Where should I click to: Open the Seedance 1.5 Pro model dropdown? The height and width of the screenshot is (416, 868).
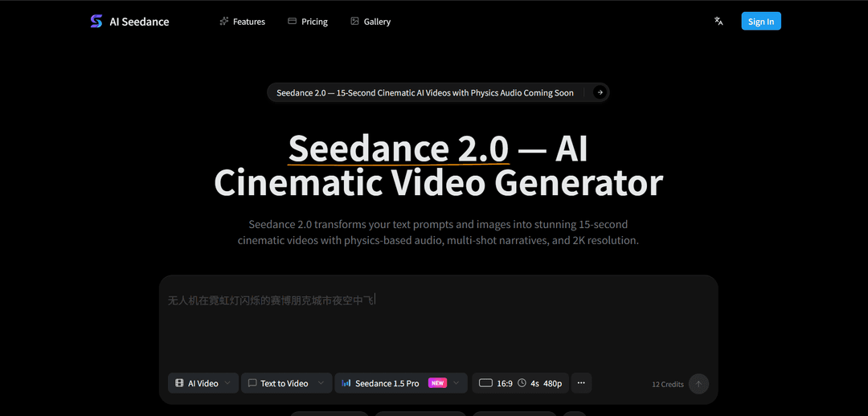401,383
